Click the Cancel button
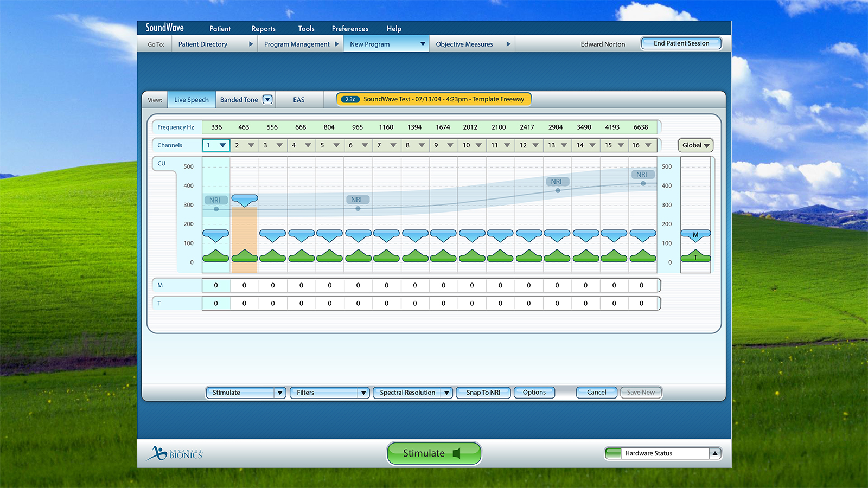 (x=597, y=392)
